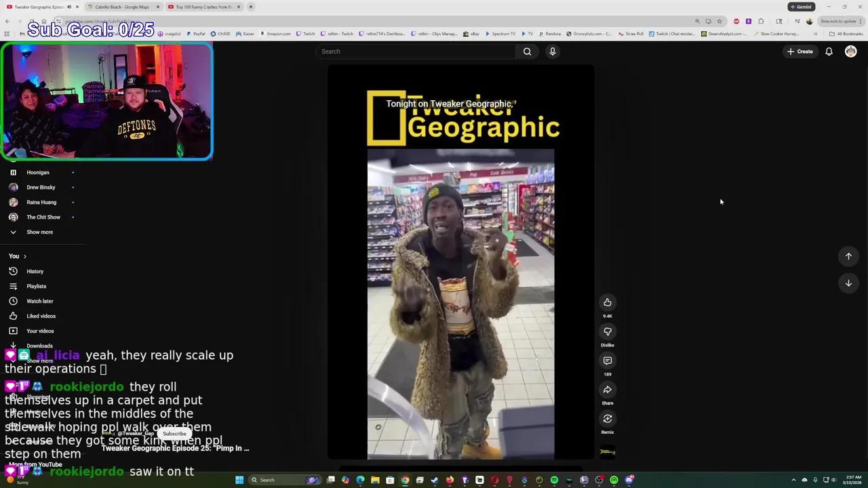Click the Create button

(800, 52)
